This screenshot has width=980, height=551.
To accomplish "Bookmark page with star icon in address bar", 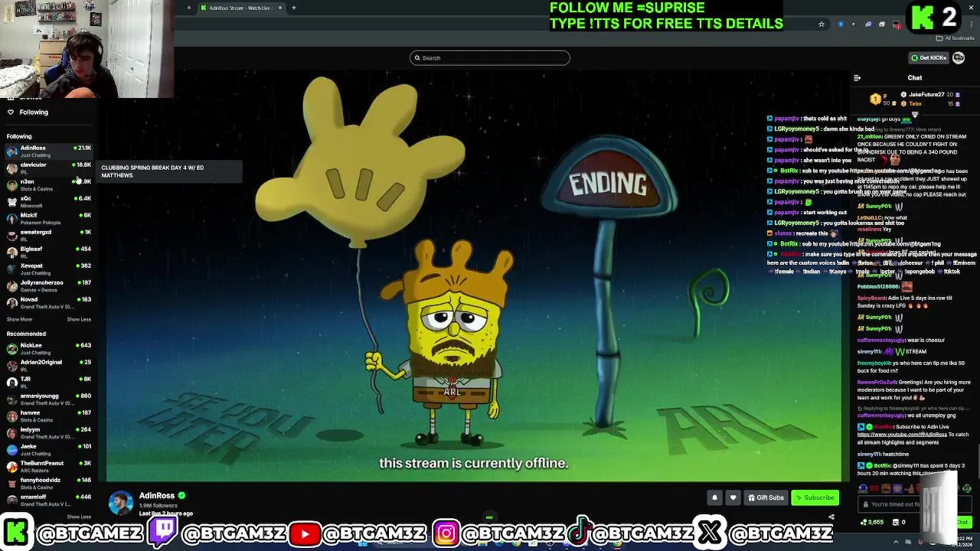I will pyautogui.click(x=822, y=24).
